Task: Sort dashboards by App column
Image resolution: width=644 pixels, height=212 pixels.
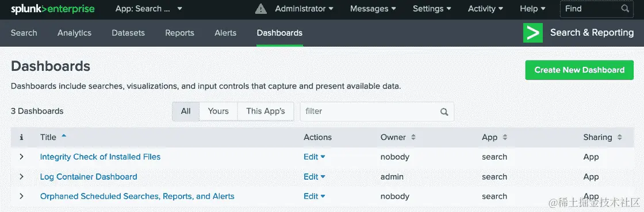Action: [494, 138]
